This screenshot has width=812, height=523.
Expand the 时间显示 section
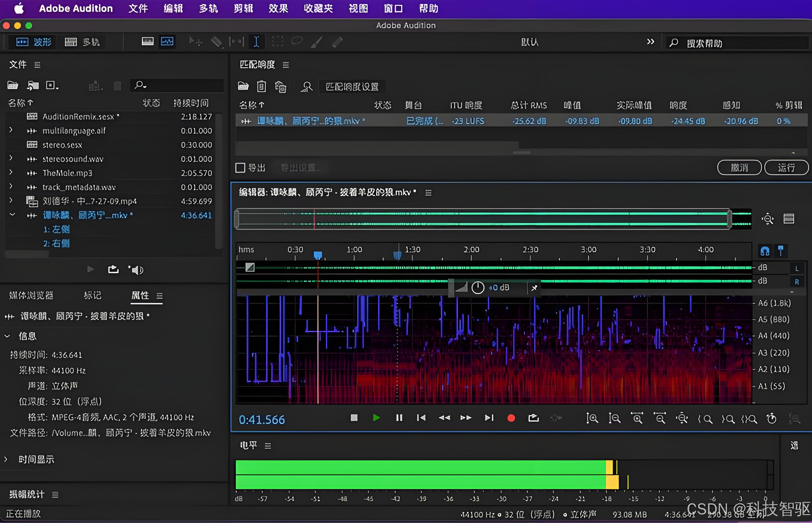pos(6,459)
